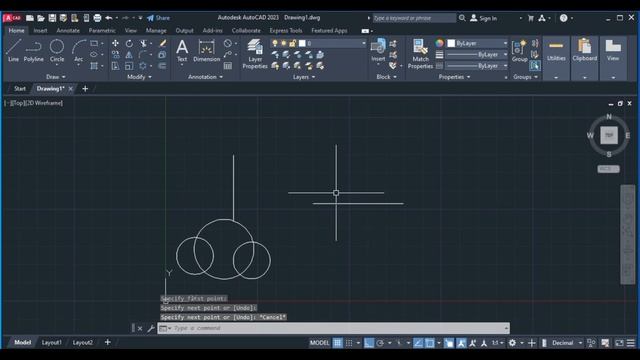The height and width of the screenshot is (360, 640).
Task: Open the Annotate ribbon tab
Action: pos(68,31)
